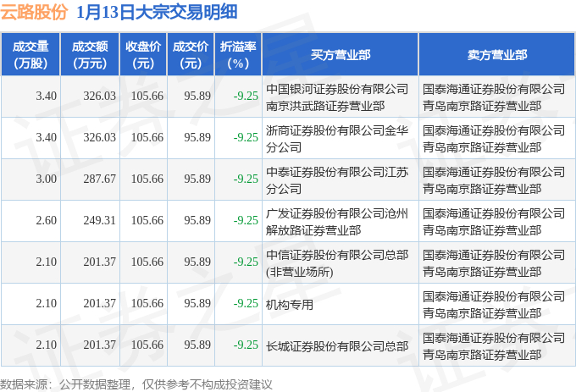Click the 1月13日大宗交易明细 title text
The height and width of the screenshot is (392, 576).
[157, 12]
